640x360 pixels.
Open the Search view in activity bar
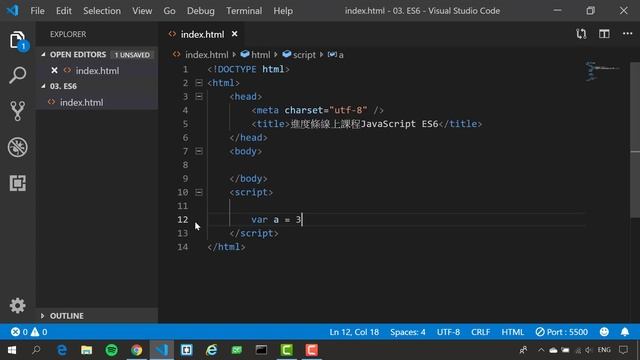(x=18, y=76)
